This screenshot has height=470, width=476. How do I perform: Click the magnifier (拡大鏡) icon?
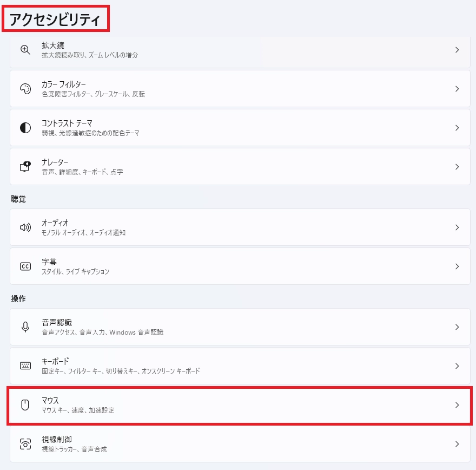[25, 50]
